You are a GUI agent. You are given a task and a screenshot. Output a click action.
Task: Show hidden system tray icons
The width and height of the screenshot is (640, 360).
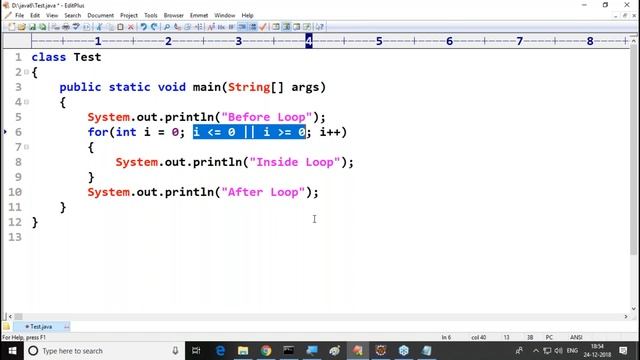tap(536, 351)
